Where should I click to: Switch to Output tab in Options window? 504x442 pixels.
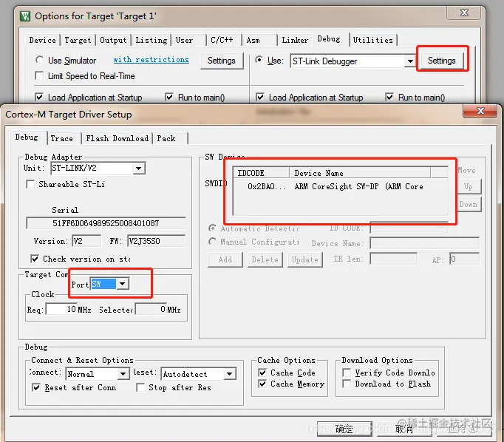tap(113, 40)
